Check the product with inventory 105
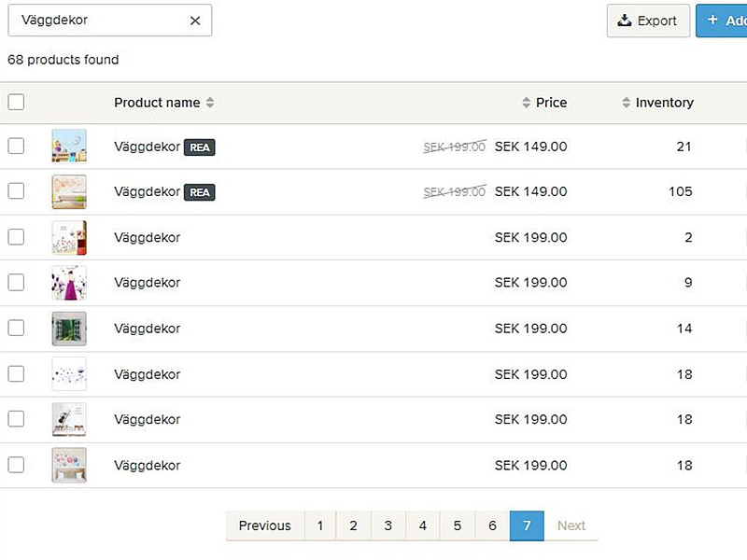Screen dimensions: 747x560 pyautogui.click(x=16, y=191)
